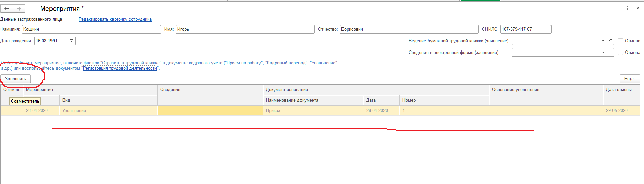Select the Увольнение row in the table

(74, 111)
